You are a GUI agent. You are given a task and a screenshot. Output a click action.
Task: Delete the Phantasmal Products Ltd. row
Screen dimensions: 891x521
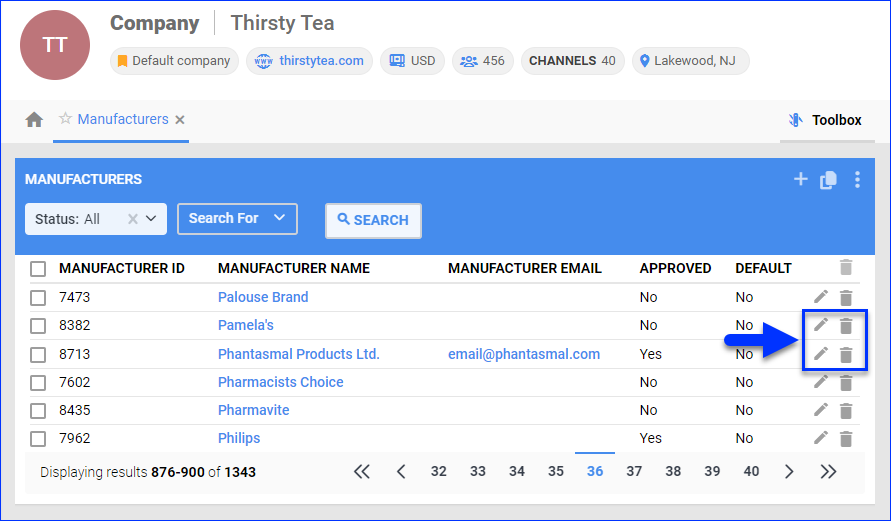coord(846,354)
